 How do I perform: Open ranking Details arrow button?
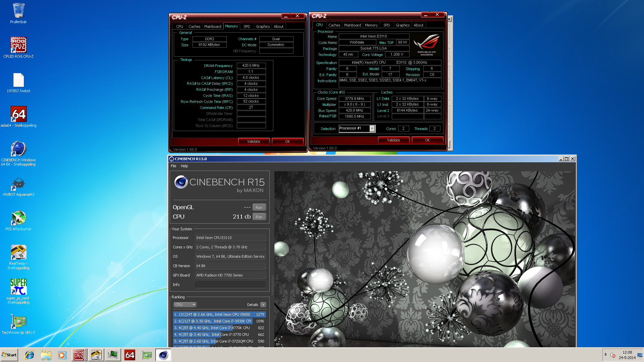[263, 305]
